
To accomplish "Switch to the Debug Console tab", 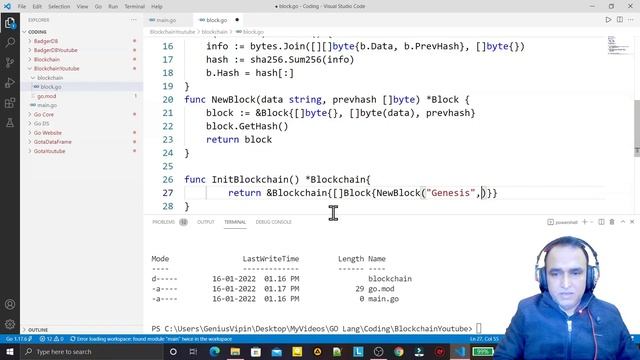I will click(x=273, y=222).
